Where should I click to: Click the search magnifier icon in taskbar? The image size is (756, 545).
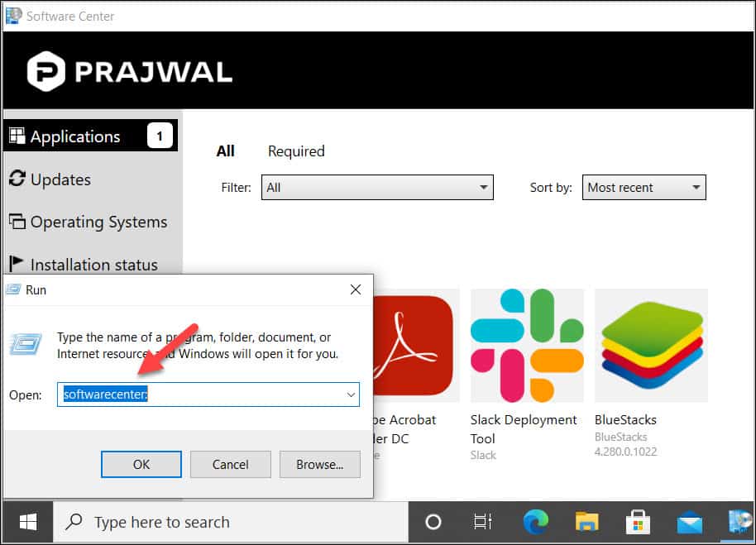(74, 521)
